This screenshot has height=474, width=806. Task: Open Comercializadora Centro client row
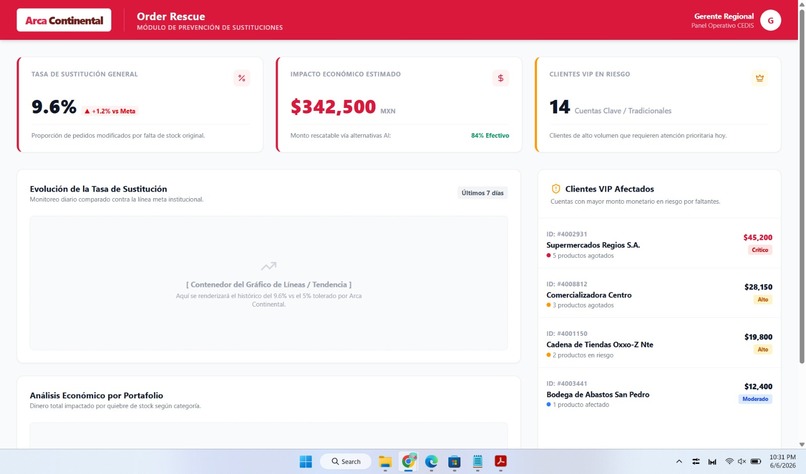(x=659, y=294)
